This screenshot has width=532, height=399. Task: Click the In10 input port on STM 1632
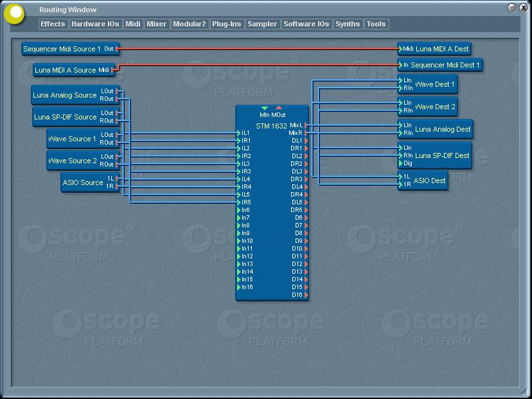pos(238,241)
